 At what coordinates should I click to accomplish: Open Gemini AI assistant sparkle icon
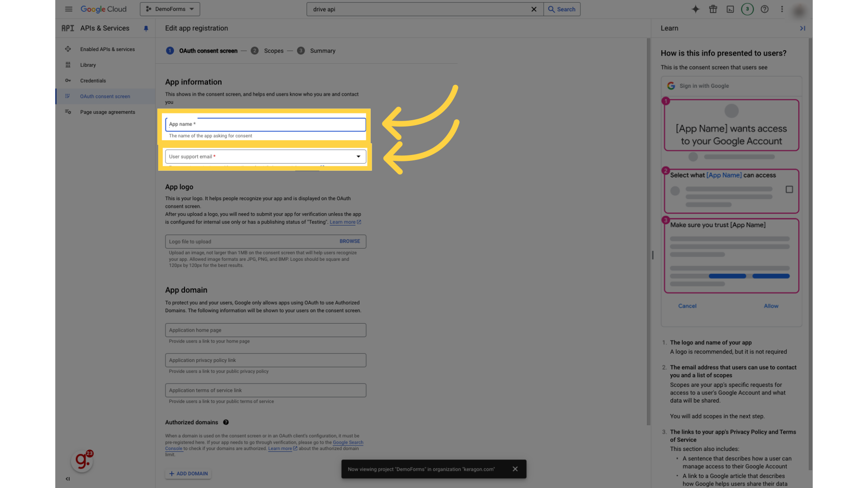(696, 9)
